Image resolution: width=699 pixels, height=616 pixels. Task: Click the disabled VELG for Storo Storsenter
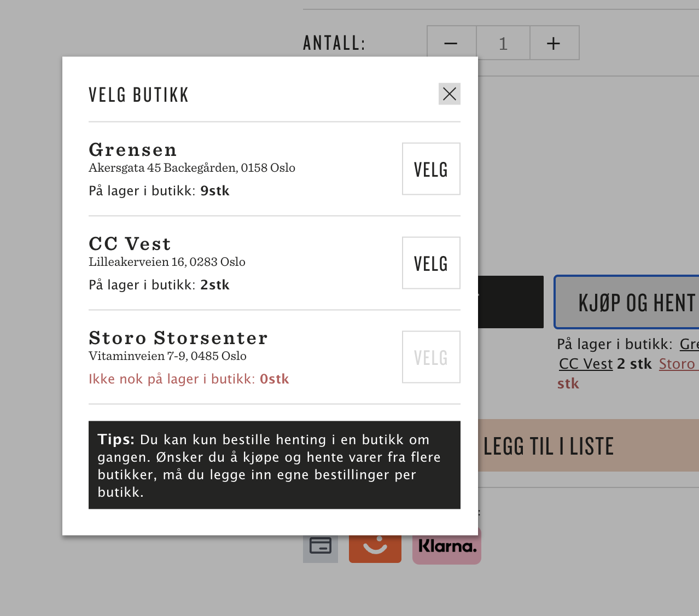click(431, 357)
